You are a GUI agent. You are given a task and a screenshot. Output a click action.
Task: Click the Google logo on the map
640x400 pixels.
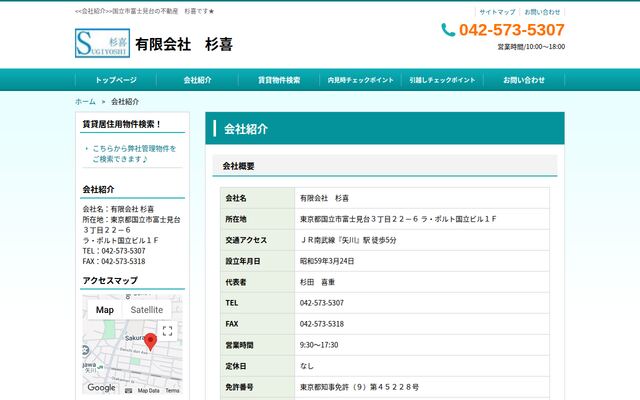click(x=102, y=387)
